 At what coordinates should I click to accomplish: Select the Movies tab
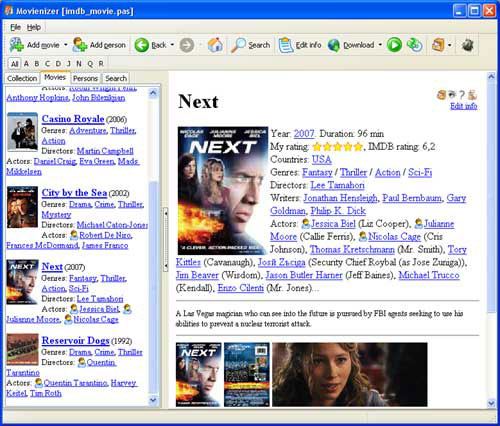pos(55,77)
